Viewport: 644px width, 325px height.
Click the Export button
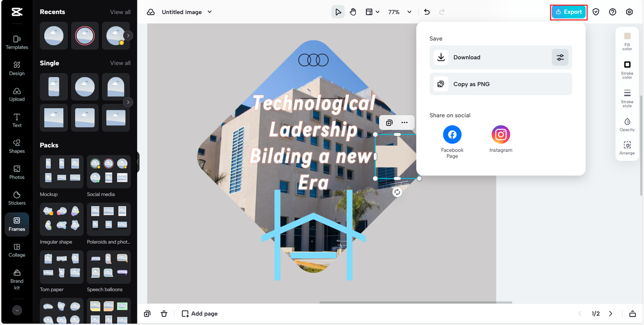569,12
